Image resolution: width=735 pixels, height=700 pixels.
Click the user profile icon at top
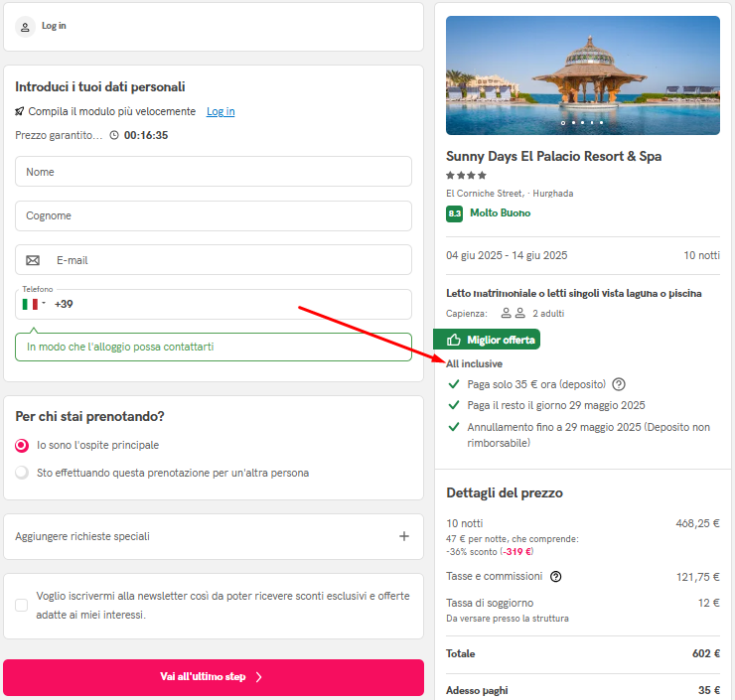tap(25, 27)
